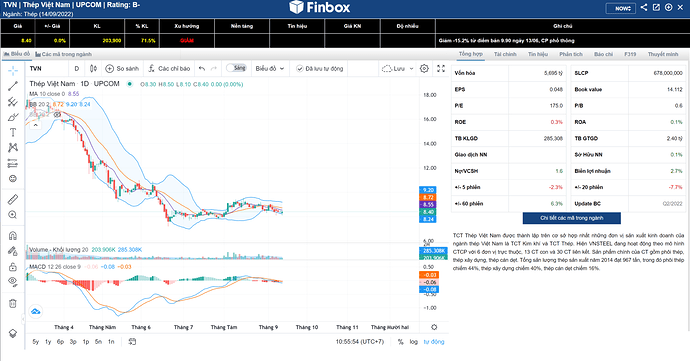Click the candlestick chart style icon
Viewport: 690px width, 361px height.
coord(93,69)
